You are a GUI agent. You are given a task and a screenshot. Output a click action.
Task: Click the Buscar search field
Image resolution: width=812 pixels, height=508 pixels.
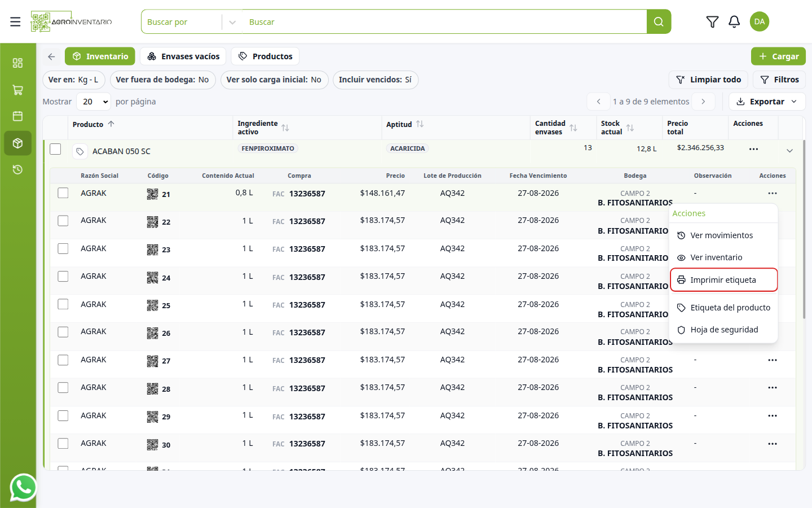click(444, 22)
